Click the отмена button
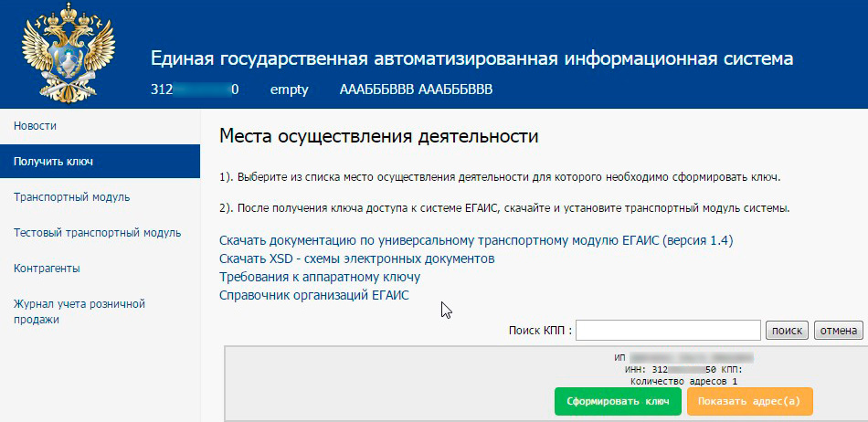The image size is (868, 422). [x=838, y=331]
